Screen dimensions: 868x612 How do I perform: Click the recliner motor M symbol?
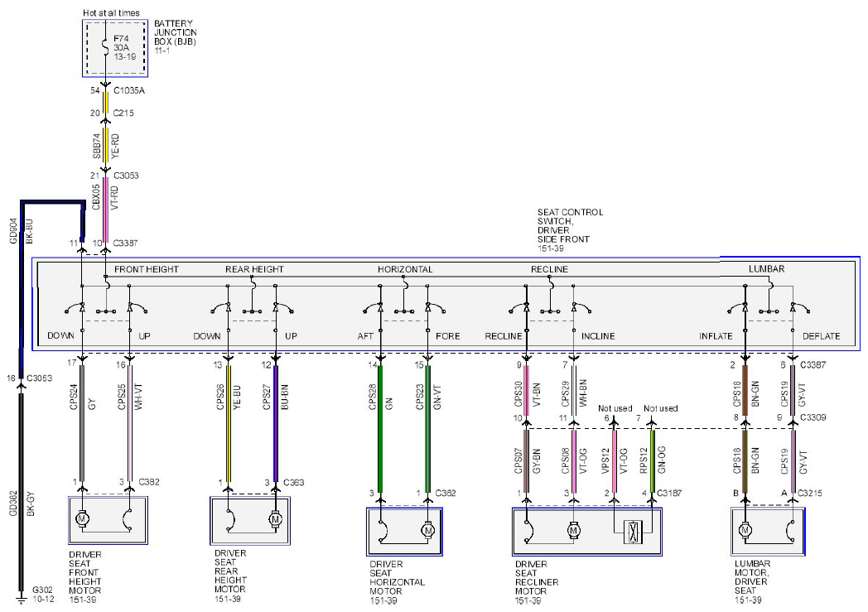[x=573, y=531]
